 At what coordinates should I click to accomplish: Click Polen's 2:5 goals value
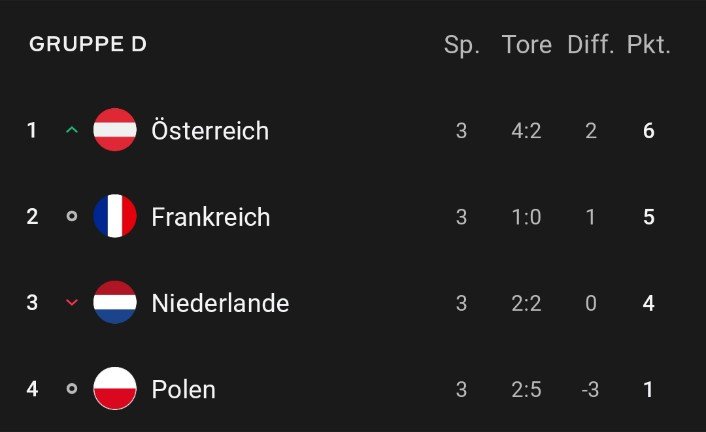526,389
